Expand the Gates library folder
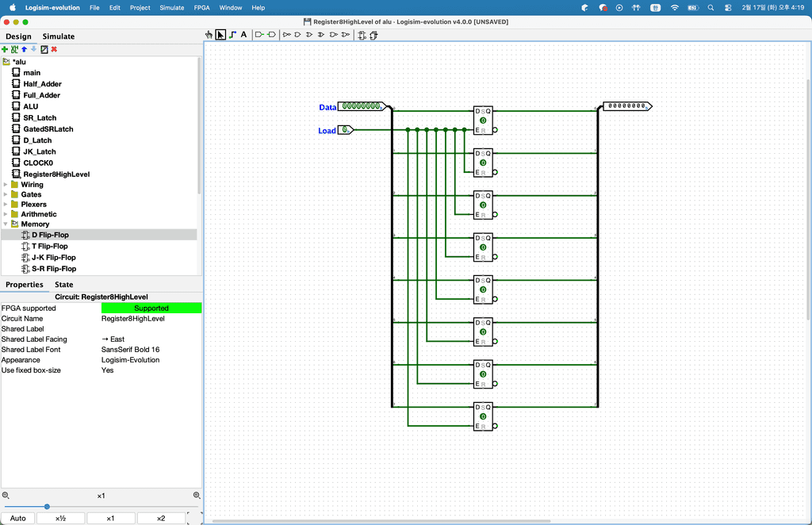This screenshot has height=525, width=812. click(x=6, y=194)
